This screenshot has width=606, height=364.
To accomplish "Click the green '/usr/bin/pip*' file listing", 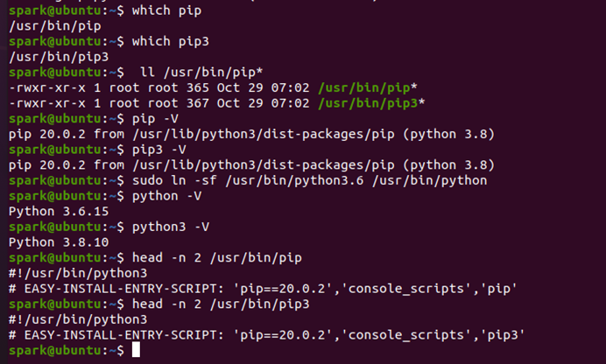I will pos(368,88).
